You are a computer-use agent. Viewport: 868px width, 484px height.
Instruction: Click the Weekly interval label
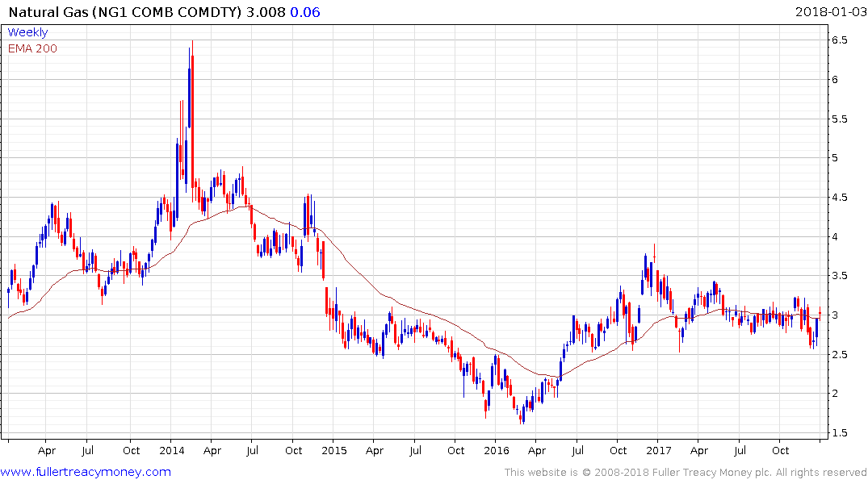tap(27, 32)
